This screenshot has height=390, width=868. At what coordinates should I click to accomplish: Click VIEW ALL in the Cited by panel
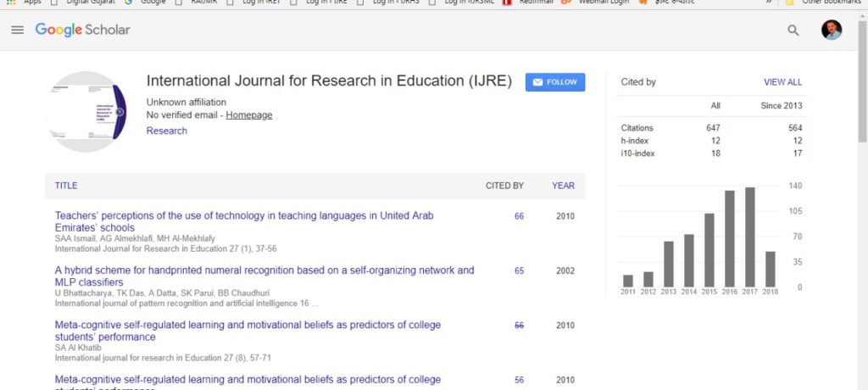click(x=782, y=82)
